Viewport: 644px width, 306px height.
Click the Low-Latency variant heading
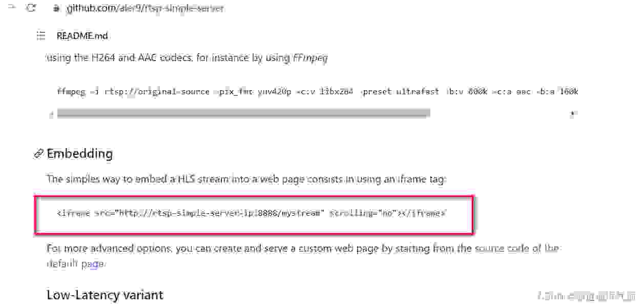tap(105, 295)
